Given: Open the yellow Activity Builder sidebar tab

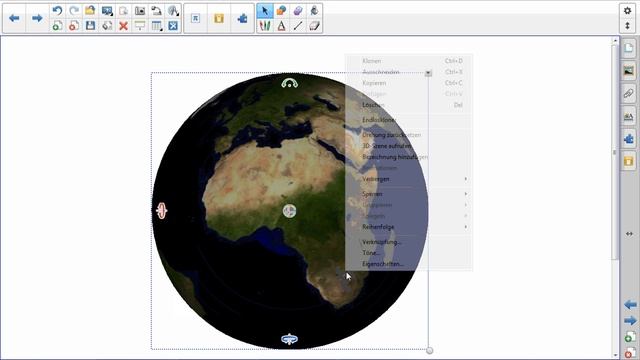Looking at the screenshot, I should pyautogui.click(x=629, y=162).
